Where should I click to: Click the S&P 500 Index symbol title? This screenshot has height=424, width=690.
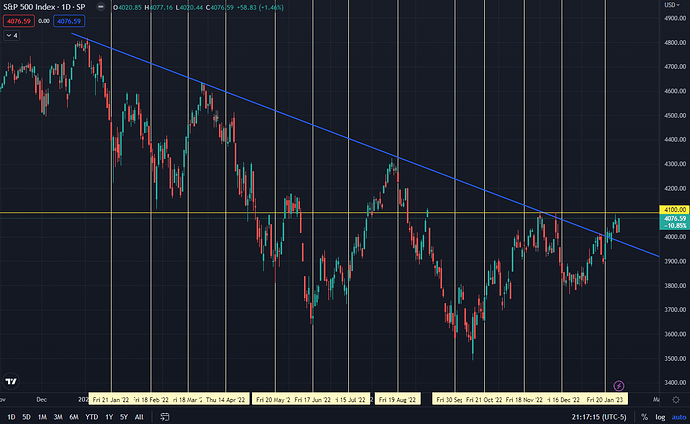44,7
